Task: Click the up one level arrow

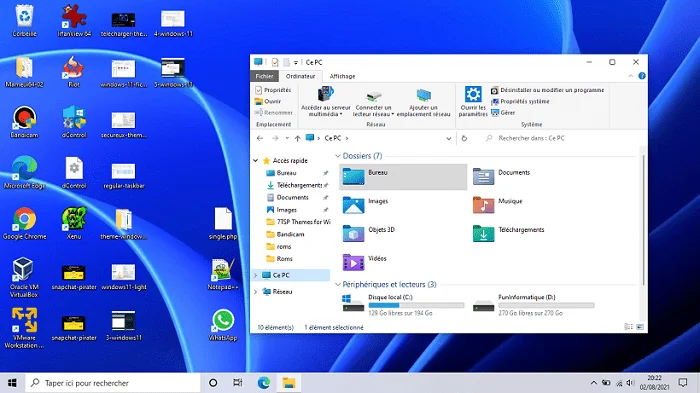Action: tap(297, 138)
